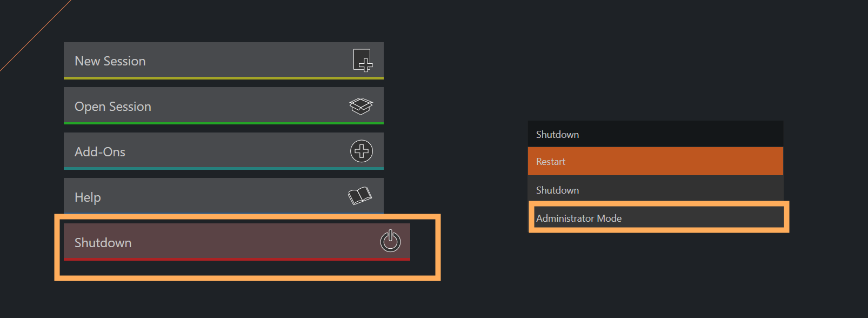Click the diagonal orange line in corner

click(x=35, y=36)
